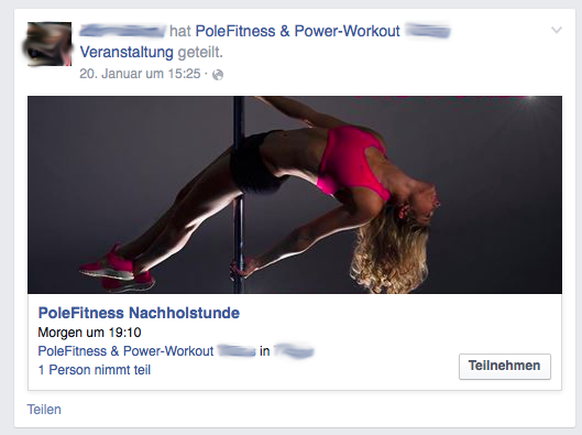This screenshot has width=582, height=435.
Task: Open post options chevron dropdown
Action: 556,30
